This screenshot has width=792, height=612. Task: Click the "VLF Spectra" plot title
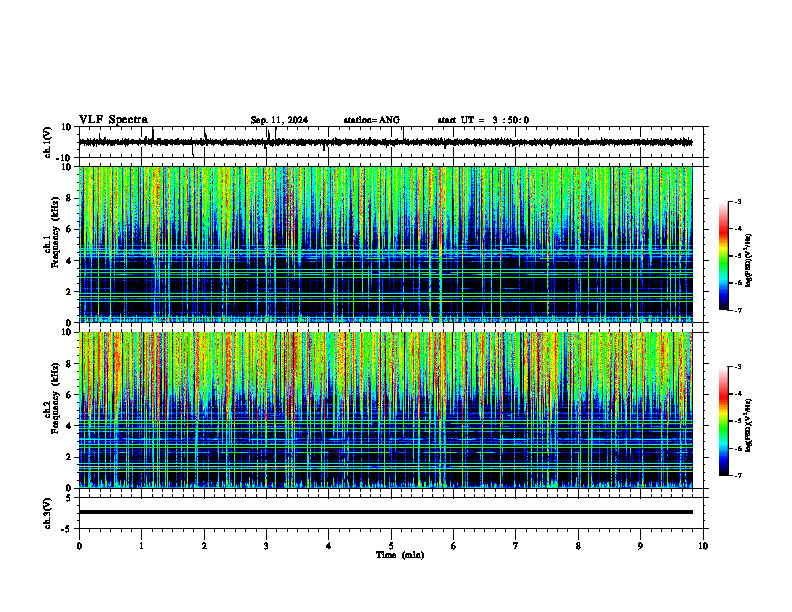click(x=113, y=120)
